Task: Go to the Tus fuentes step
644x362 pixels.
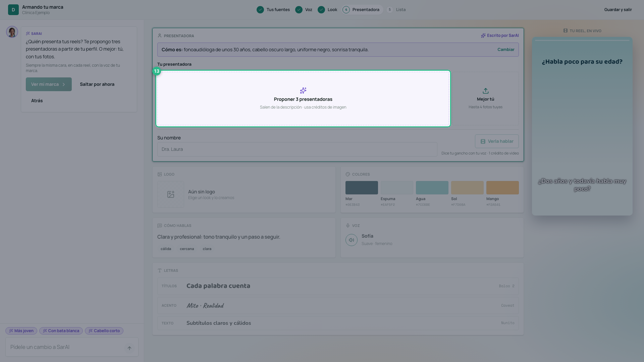Action: (x=273, y=10)
